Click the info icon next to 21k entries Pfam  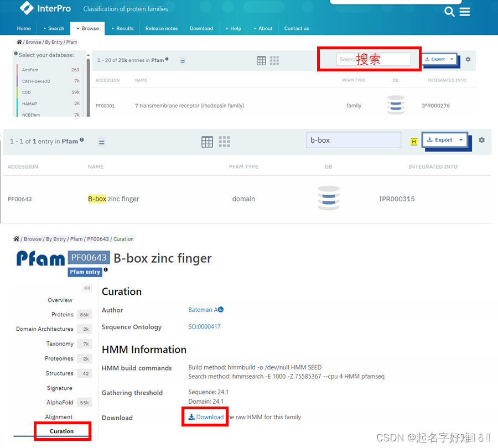(x=167, y=59)
